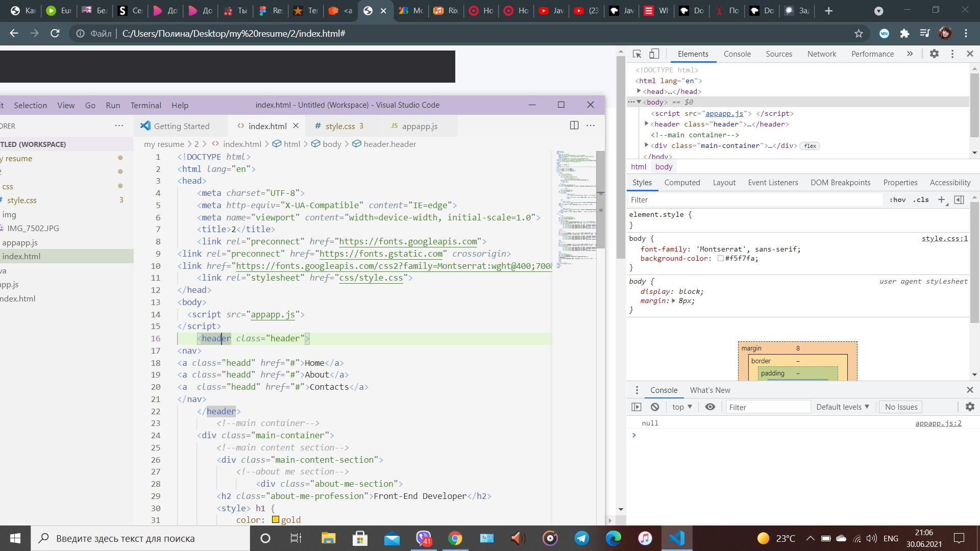Expand the header class node in DOM
The width and height of the screenshot is (980, 551).
coord(647,124)
